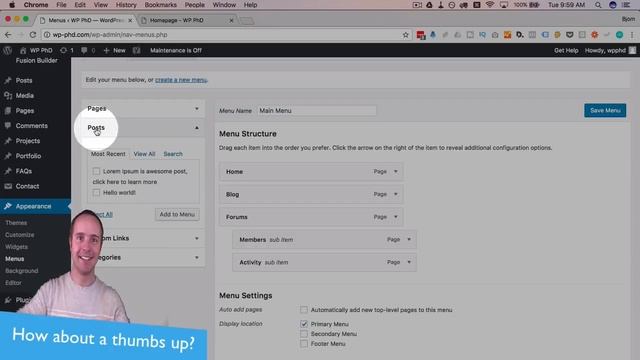Reload the page with the refresh icon
This screenshot has height=360, width=640.
[33, 35]
